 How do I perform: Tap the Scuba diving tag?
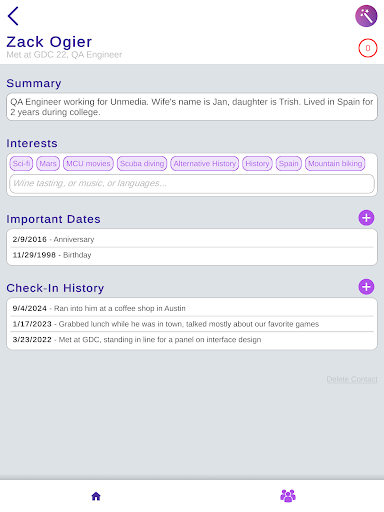click(142, 163)
